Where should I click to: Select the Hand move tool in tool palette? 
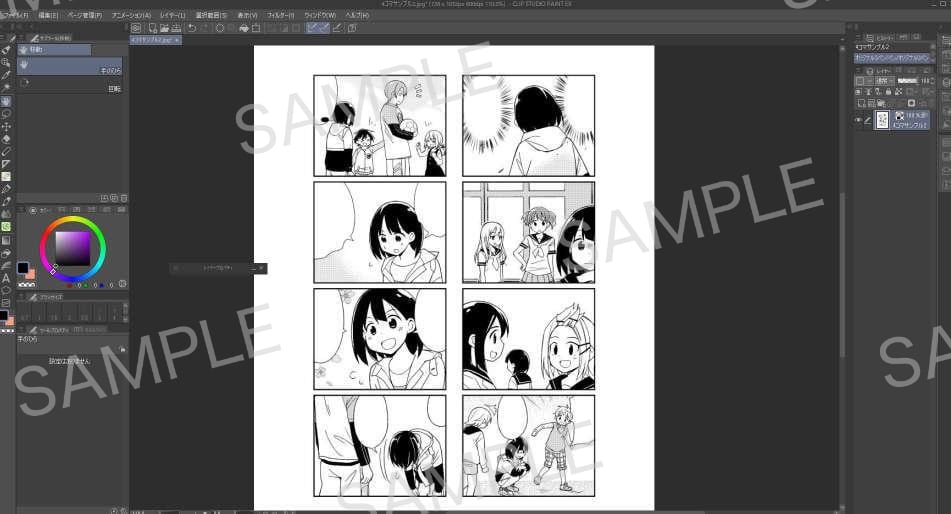tap(6, 101)
